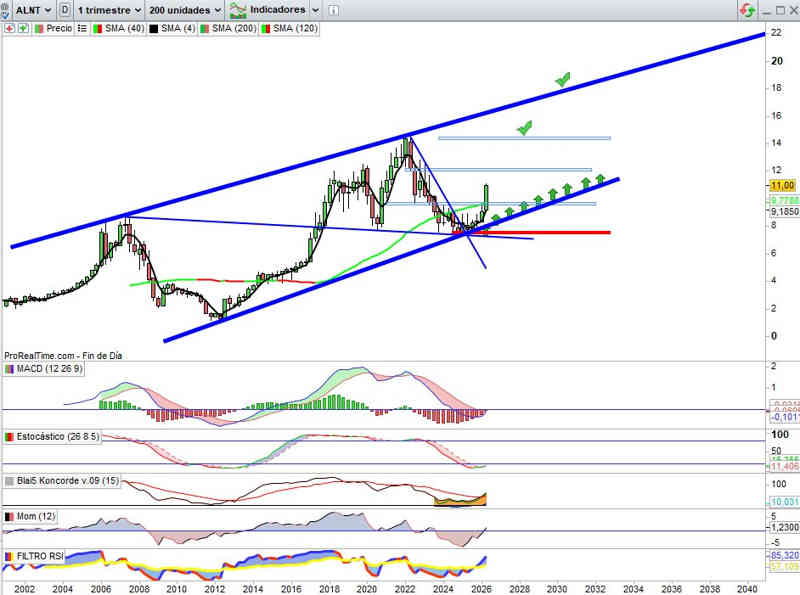Click the D daily timeframe button
This screenshot has height=595, width=800.
(x=64, y=10)
